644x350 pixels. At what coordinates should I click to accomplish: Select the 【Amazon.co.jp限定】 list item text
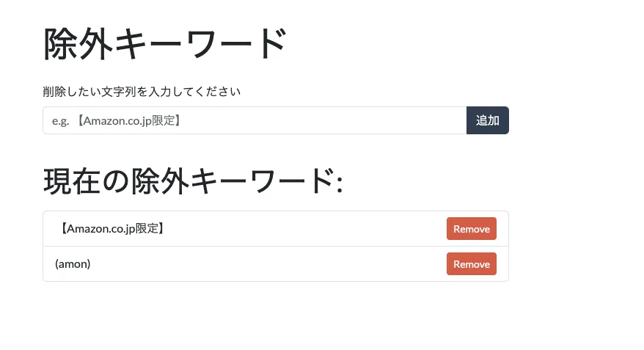tap(110, 229)
